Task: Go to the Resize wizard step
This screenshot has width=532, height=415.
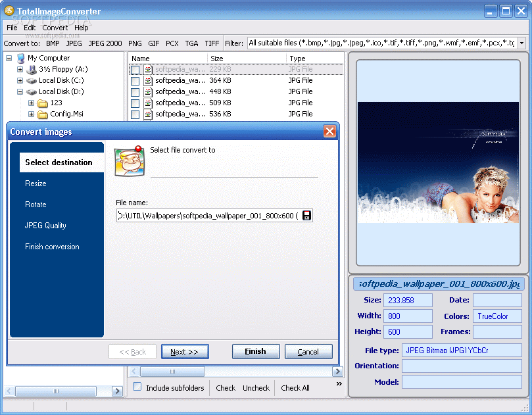Action: pyautogui.click(x=36, y=183)
